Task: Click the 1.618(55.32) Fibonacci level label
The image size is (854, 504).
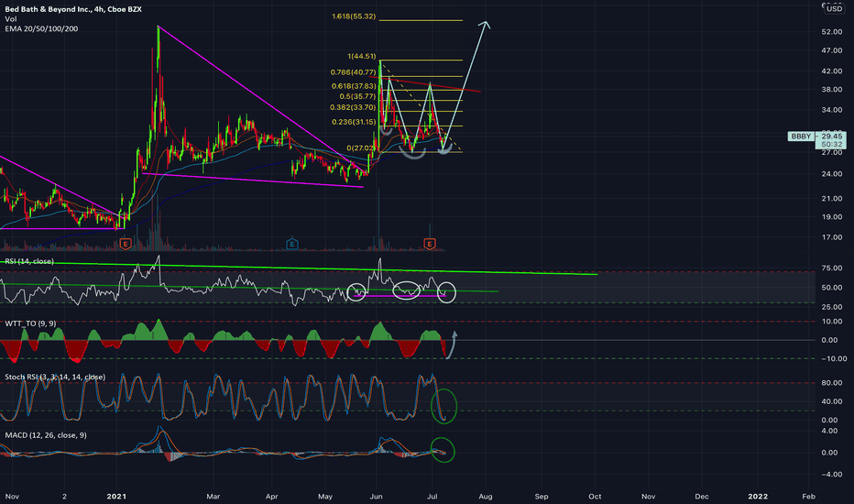Action: (354, 16)
